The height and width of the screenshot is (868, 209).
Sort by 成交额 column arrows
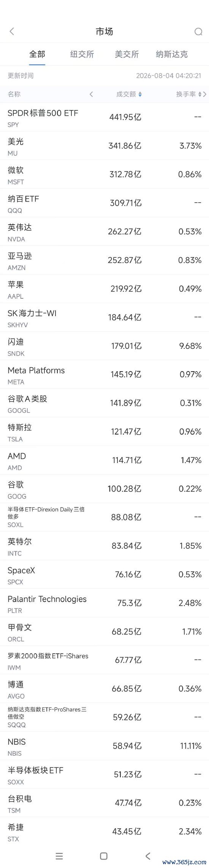click(x=140, y=94)
